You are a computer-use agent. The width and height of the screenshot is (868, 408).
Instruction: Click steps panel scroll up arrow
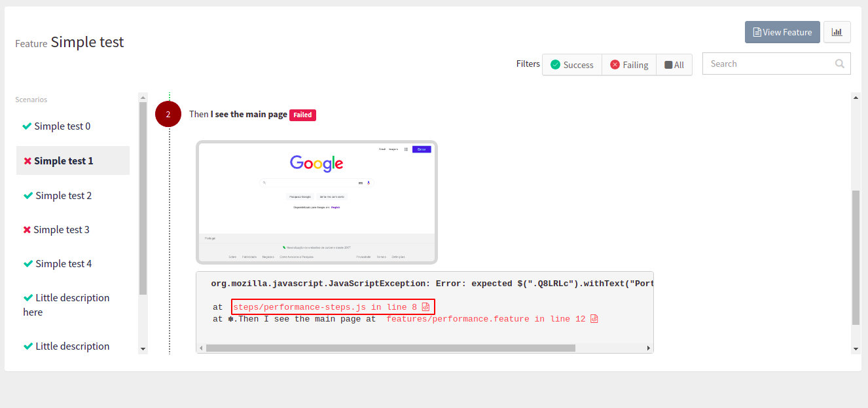point(856,97)
